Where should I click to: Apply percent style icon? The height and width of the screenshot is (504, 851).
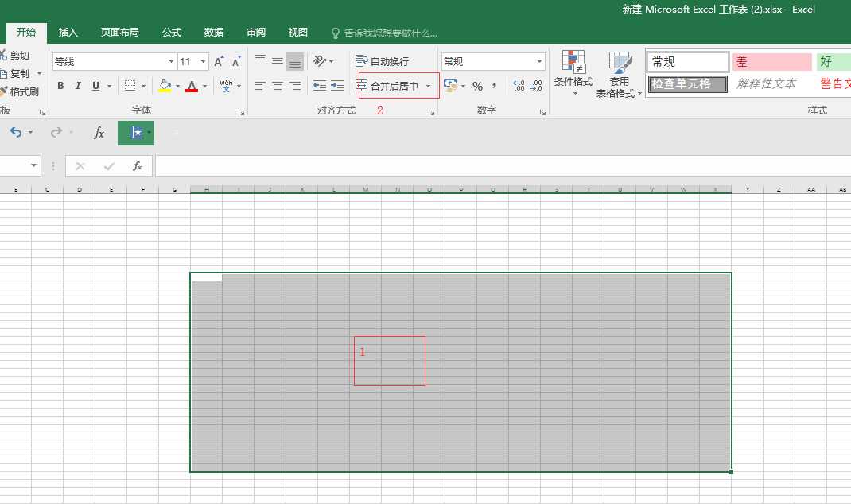click(478, 86)
